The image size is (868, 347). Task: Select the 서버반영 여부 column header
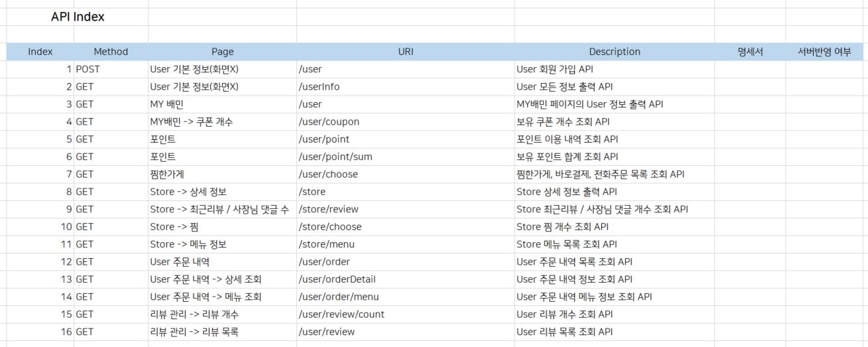824,52
